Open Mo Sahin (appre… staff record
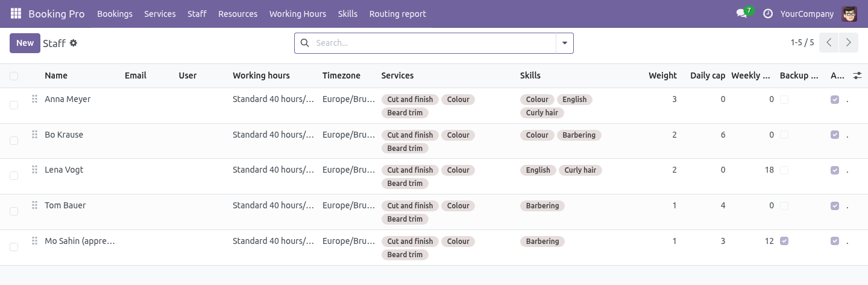This screenshot has width=868, height=285. 80,241
